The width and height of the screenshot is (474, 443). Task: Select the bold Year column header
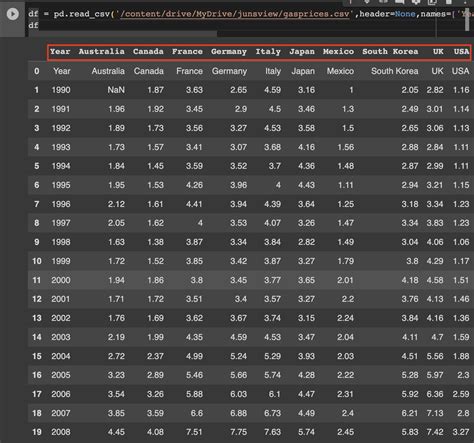click(x=60, y=52)
